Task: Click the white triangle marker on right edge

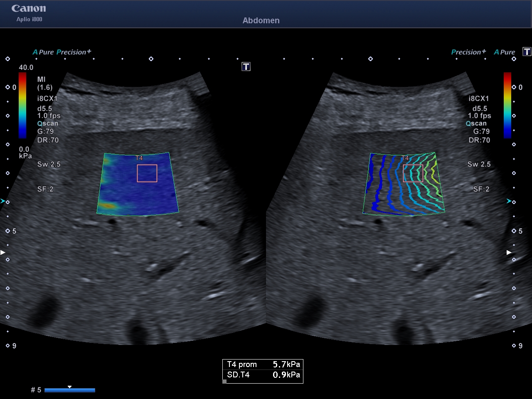Action: (509, 252)
